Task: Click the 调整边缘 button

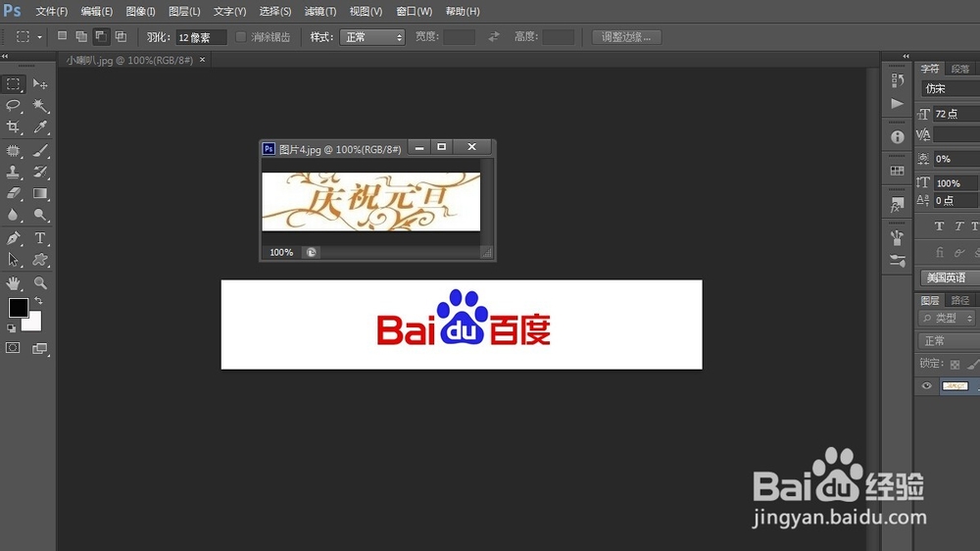Action: click(x=626, y=37)
